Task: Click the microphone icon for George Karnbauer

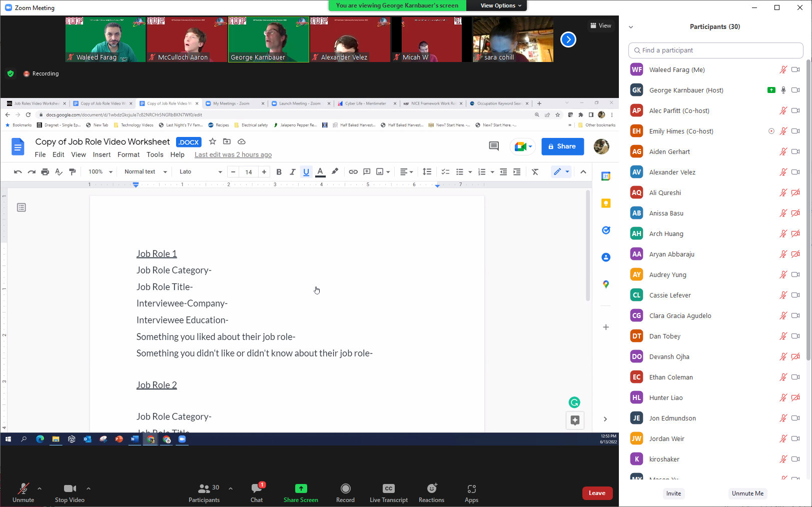Action: coord(783,90)
